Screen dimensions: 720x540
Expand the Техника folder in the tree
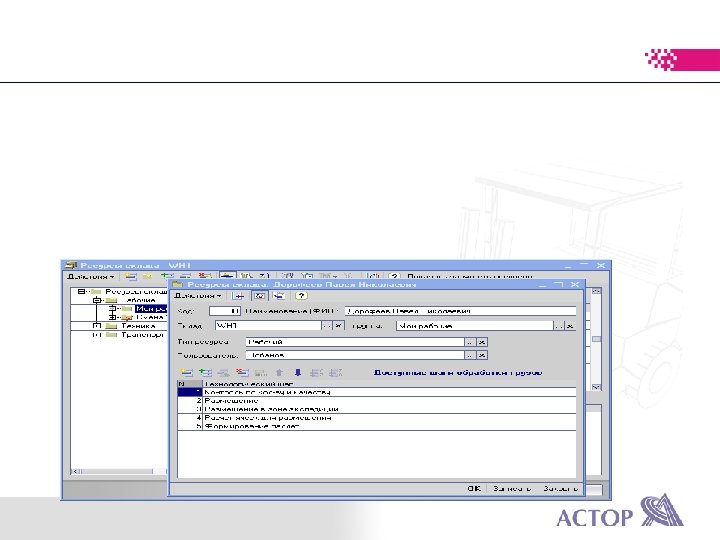click(x=97, y=326)
